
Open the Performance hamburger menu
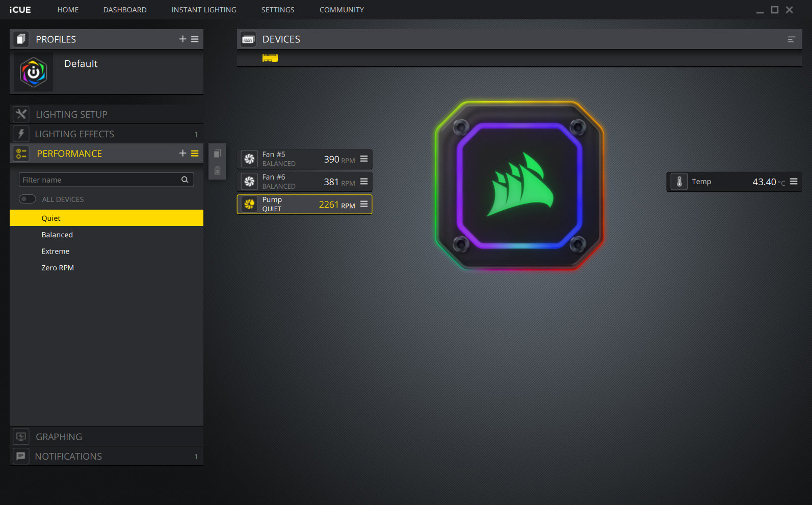(x=195, y=153)
